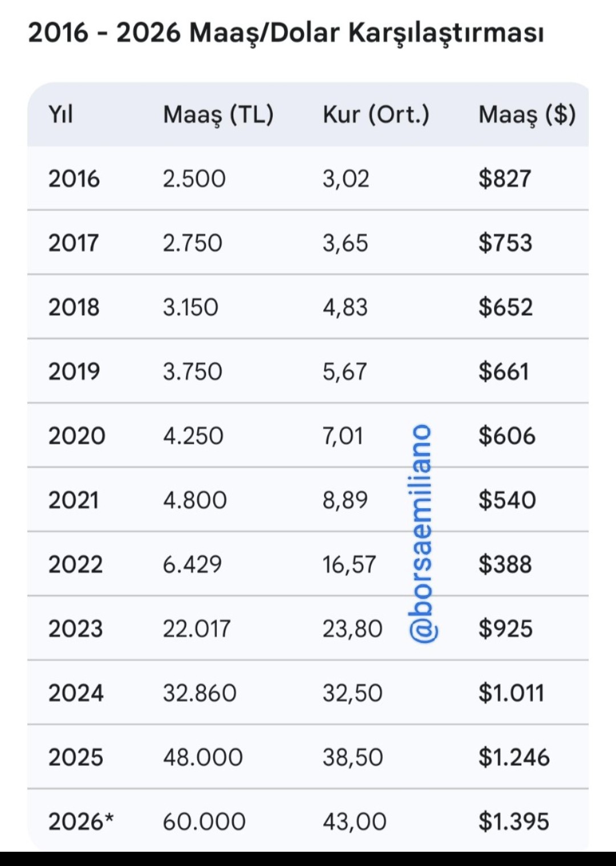The image size is (616, 866).
Task: Select the Kur (Ort.) column header
Action: point(376,115)
